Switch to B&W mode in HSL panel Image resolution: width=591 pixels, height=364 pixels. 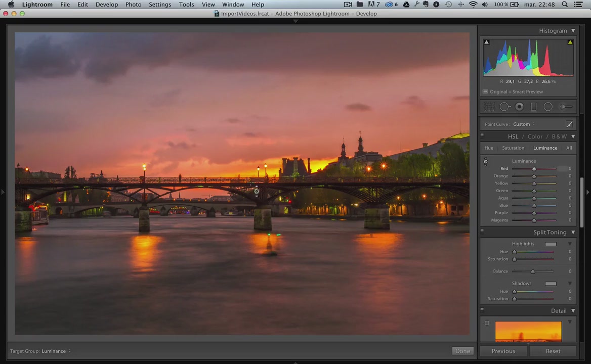click(x=559, y=136)
